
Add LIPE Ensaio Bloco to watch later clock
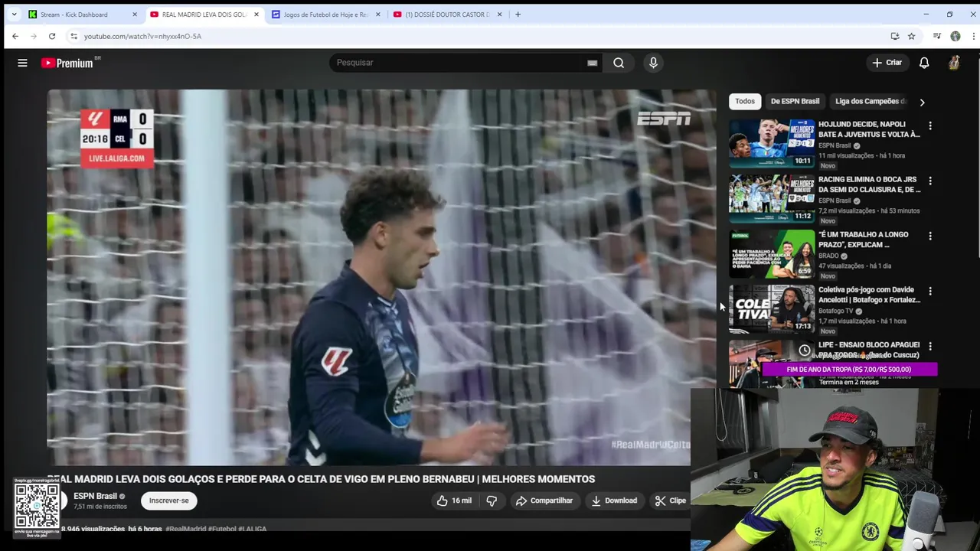coord(805,350)
